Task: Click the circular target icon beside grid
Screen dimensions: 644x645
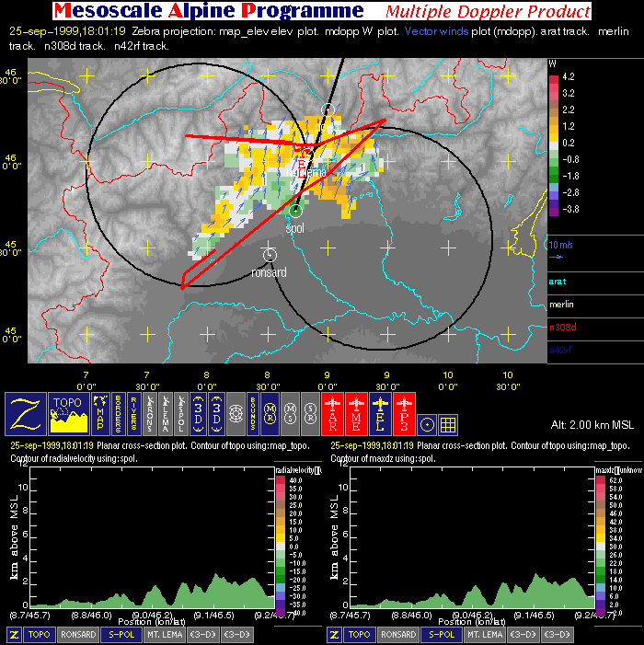Action: point(427,424)
